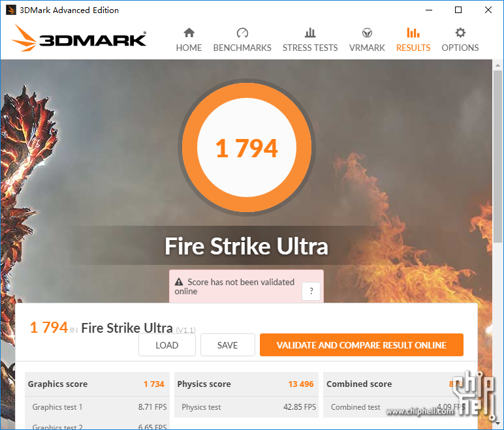This screenshot has height=430, width=504.
Task: Click the orange Results chart icon
Action: click(x=413, y=33)
